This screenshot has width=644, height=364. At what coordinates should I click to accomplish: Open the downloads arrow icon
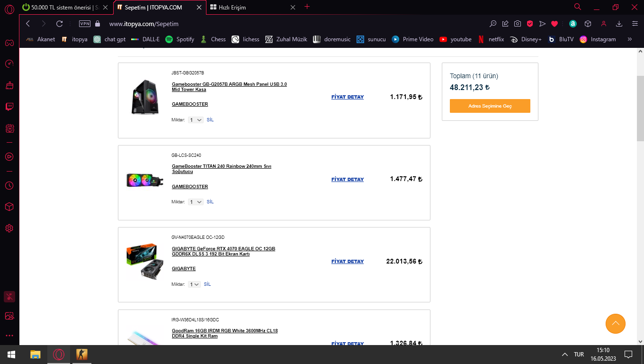(x=619, y=24)
